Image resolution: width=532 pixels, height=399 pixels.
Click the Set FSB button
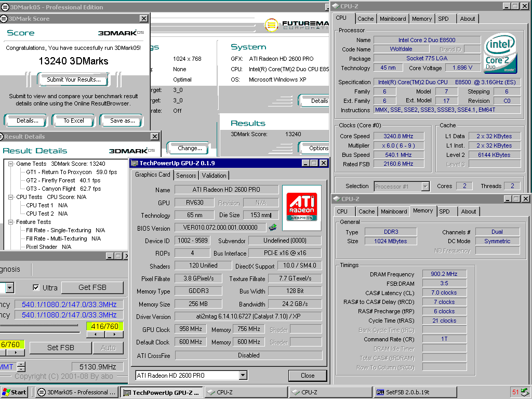[60, 348]
